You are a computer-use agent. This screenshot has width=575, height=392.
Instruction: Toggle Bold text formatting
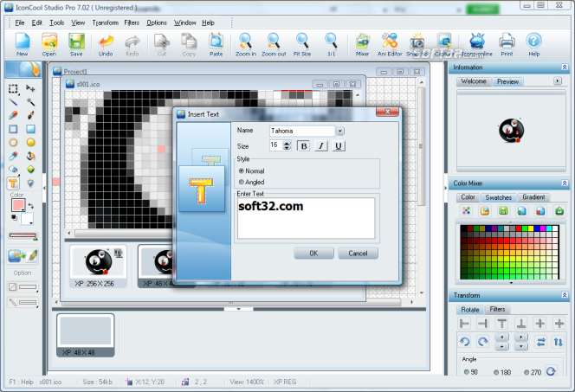click(x=304, y=146)
